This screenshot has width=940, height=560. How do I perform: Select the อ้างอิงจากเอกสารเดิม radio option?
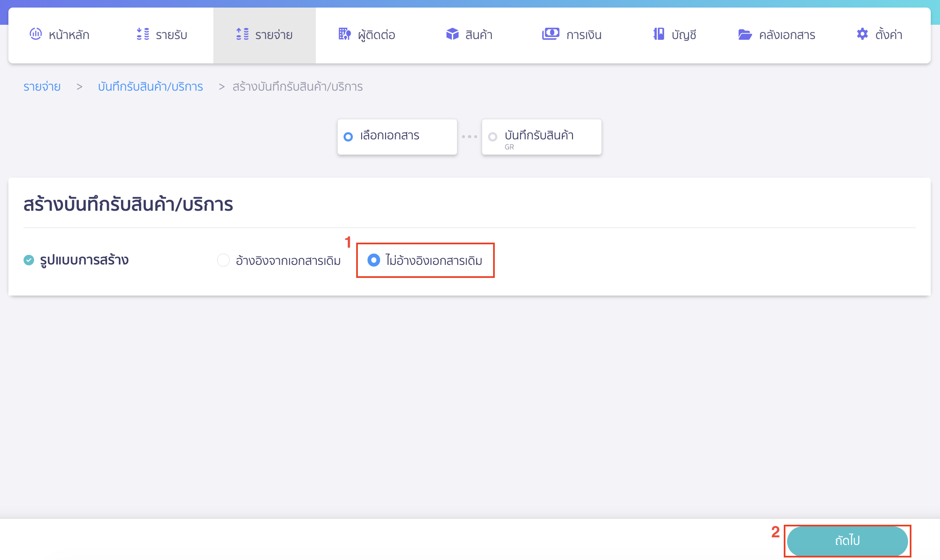[223, 260]
